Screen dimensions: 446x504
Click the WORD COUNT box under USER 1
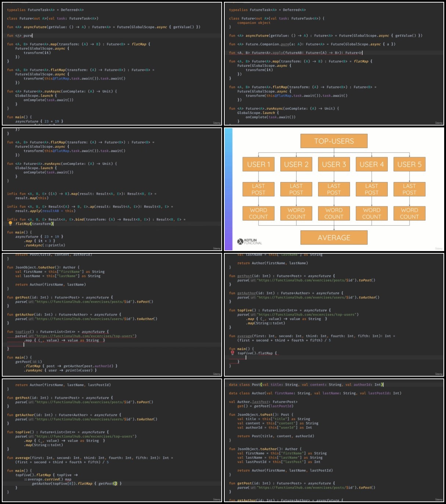[x=258, y=213]
